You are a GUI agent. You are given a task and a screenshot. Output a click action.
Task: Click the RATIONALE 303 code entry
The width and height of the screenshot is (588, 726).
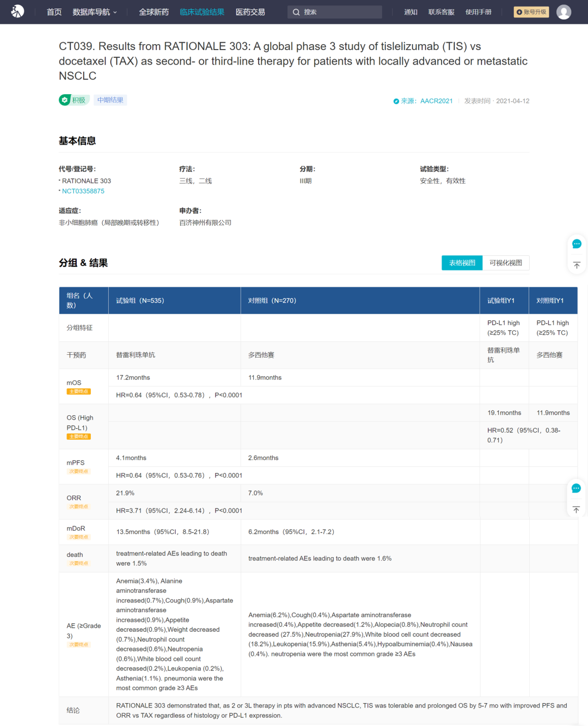coord(87,181)
